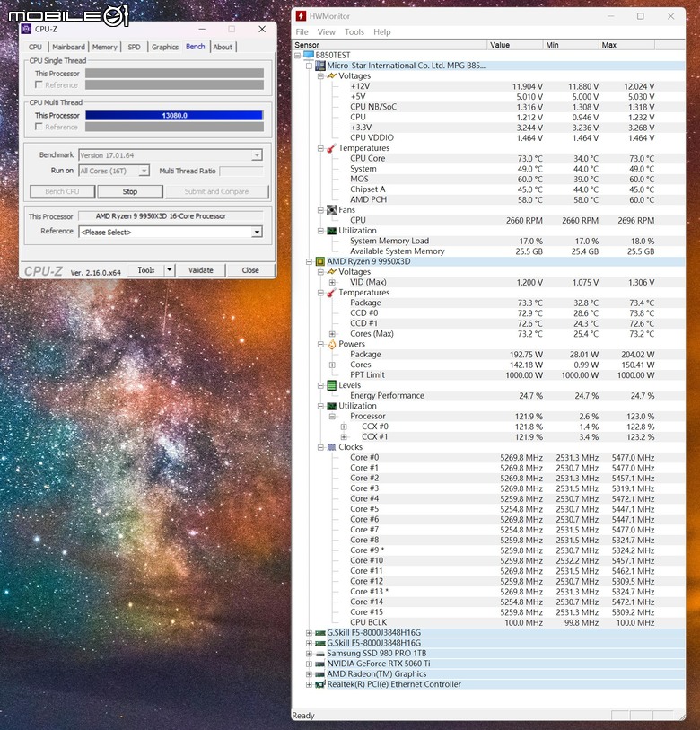Click Ryzen Temperatures thermometer icon

pyautogui.click(x=332, y=293)
